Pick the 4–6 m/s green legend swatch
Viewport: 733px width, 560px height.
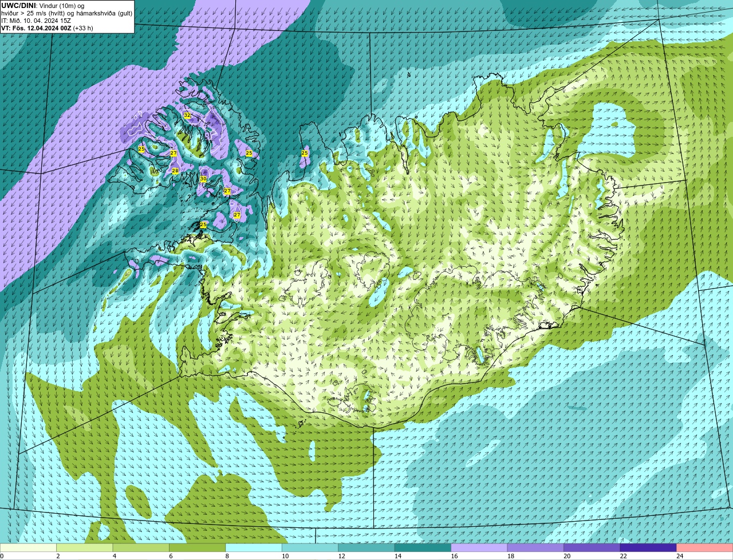click(141, 548)
